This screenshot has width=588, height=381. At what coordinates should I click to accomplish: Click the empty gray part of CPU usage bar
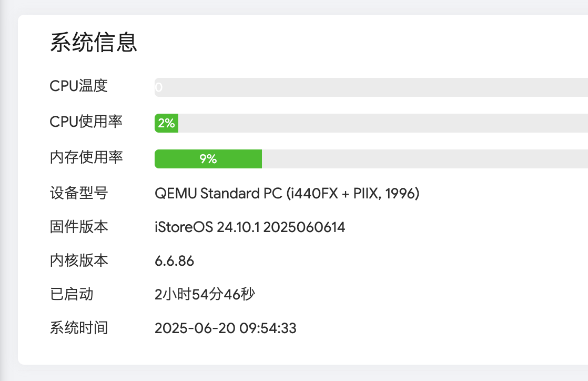[379, 123]
